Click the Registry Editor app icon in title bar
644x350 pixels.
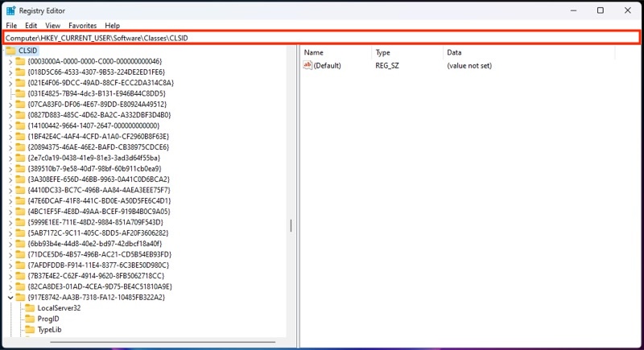tap(10, 10)
